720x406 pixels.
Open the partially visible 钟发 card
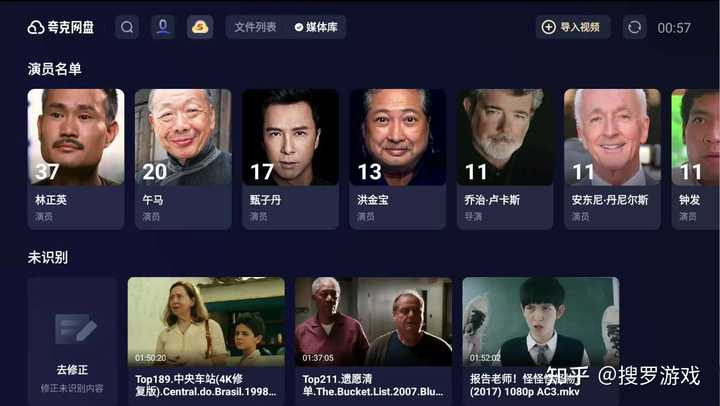696,159
